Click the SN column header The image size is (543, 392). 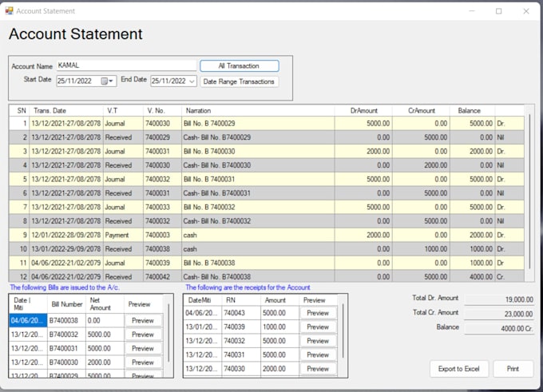pos(19,111)
